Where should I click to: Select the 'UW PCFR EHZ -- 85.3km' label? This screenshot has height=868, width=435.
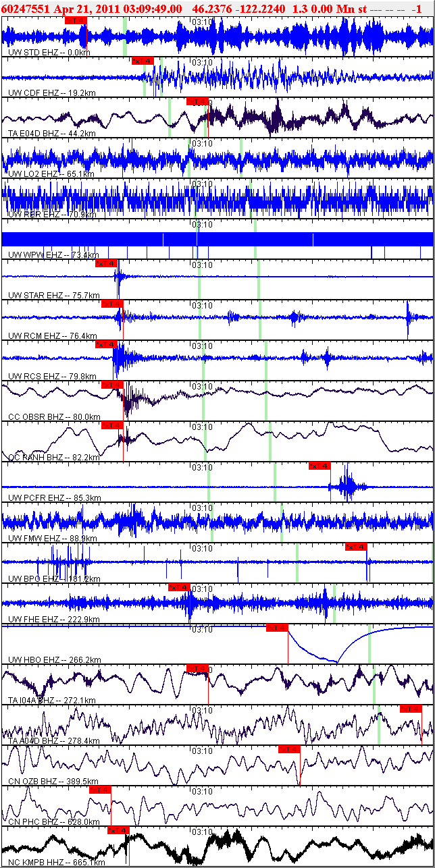(x=55, y=497)
